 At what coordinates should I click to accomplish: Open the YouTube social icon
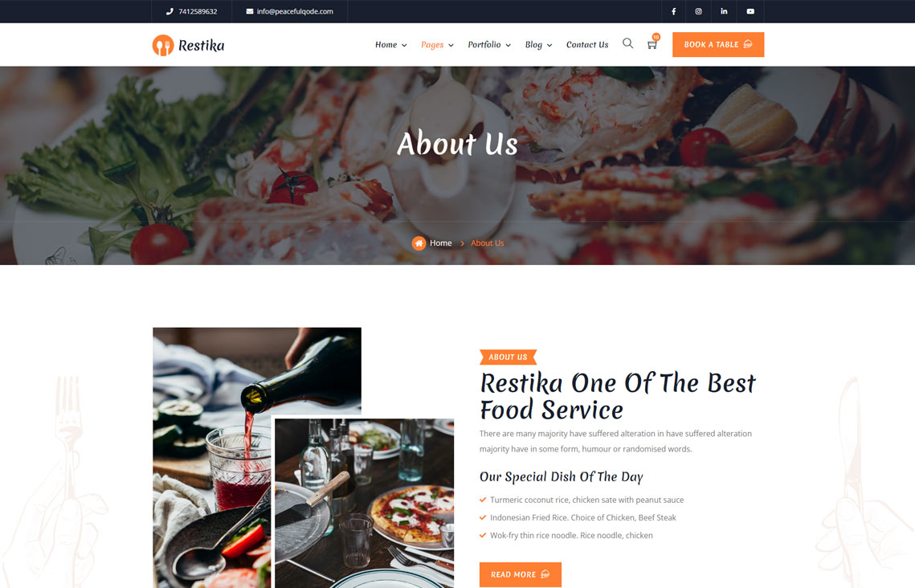750,11
